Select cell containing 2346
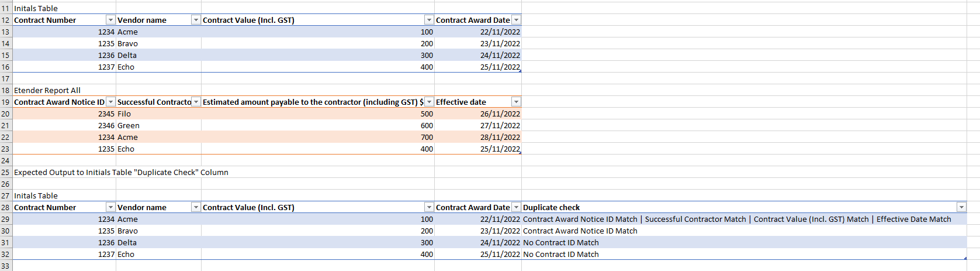The width and height of the screenshot is (980, 271). click(64, 125)
